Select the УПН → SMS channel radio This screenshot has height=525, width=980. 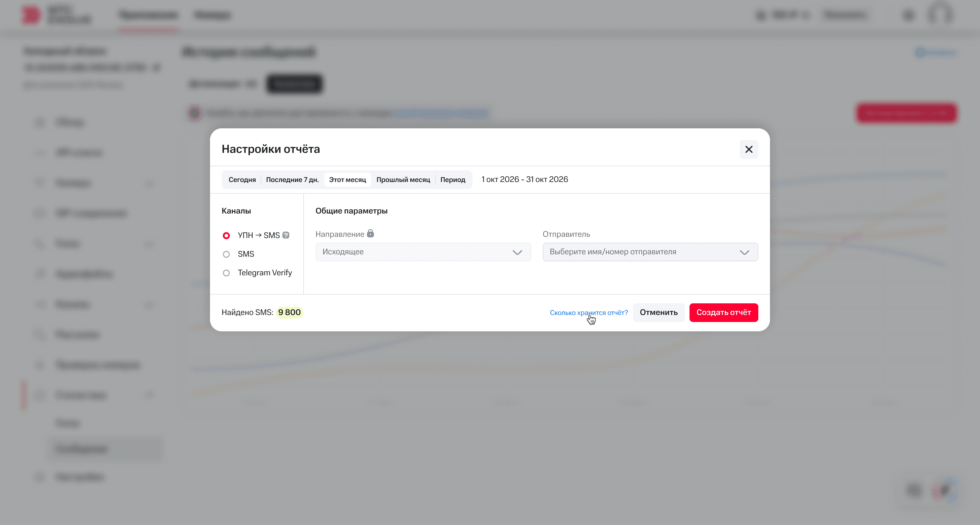(x=226, y=235)
